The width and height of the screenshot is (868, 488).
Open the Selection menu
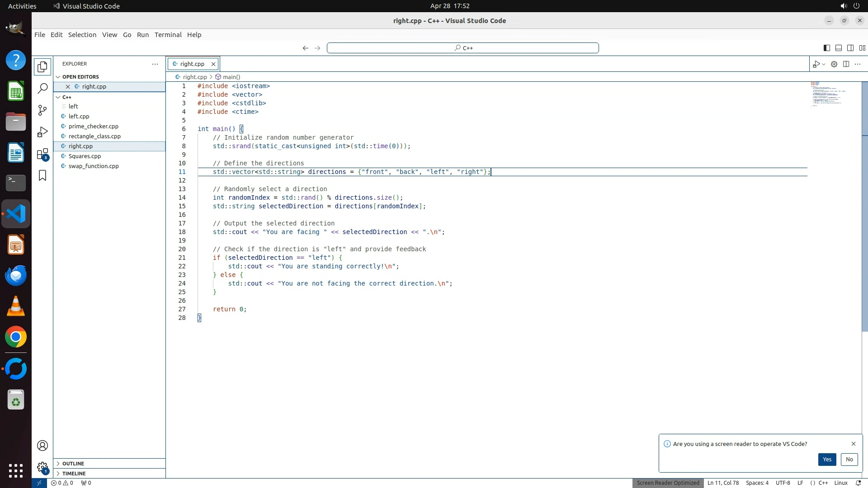pyautogui.click(x=82, y=35)
